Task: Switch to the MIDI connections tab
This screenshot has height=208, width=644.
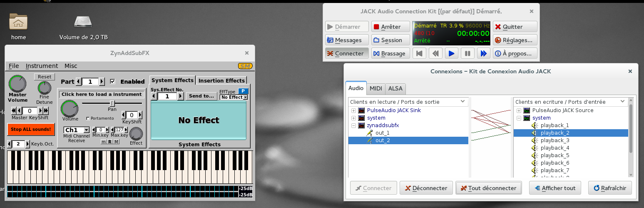Action: click(376, 88)
